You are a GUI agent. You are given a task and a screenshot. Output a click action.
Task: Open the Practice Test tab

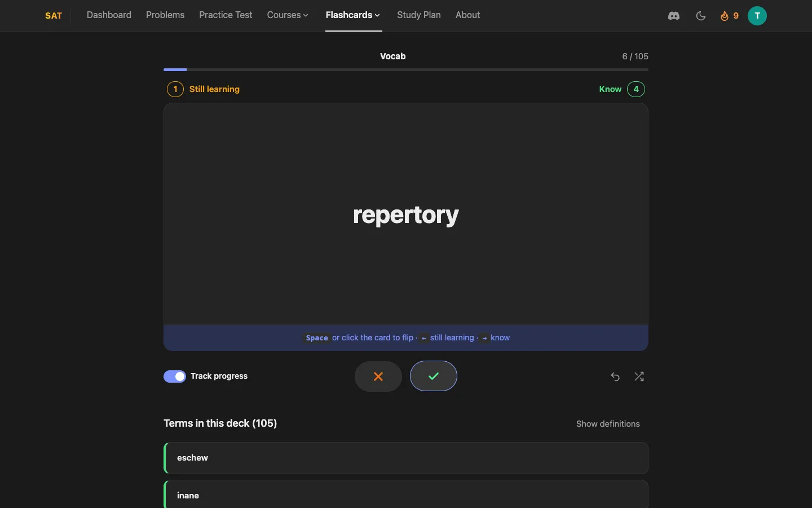pyautogui.click(x=226, y=15)
